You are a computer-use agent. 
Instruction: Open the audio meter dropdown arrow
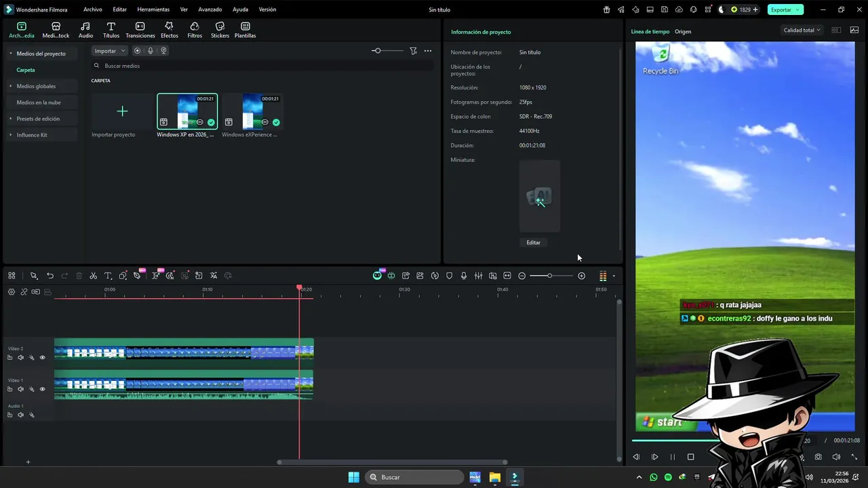point(614,276)
